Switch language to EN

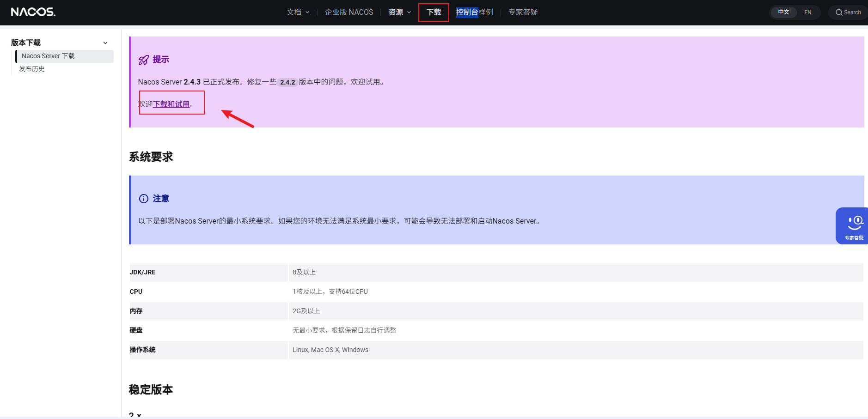pyautogui.click(x=807, y=12)
